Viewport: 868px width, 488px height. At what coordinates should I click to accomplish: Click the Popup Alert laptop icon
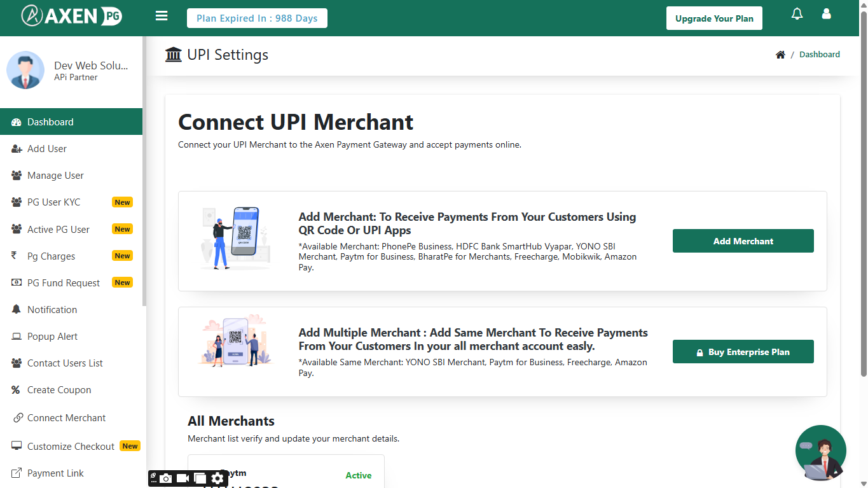[17, 337]
